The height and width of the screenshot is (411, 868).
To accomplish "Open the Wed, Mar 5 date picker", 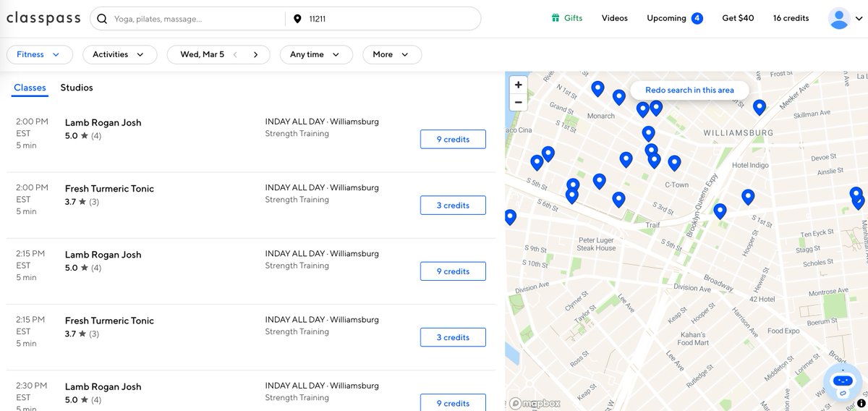I will click(202, 54).
